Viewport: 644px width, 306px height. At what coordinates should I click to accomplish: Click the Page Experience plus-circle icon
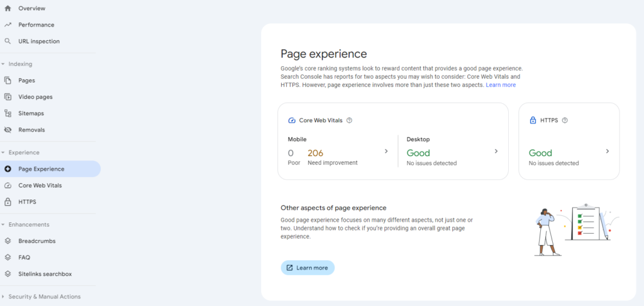[8, 169]
